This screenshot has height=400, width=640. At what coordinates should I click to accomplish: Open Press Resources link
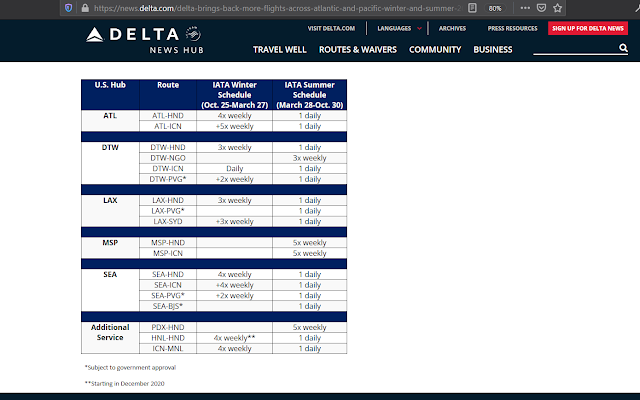(512, 28)
